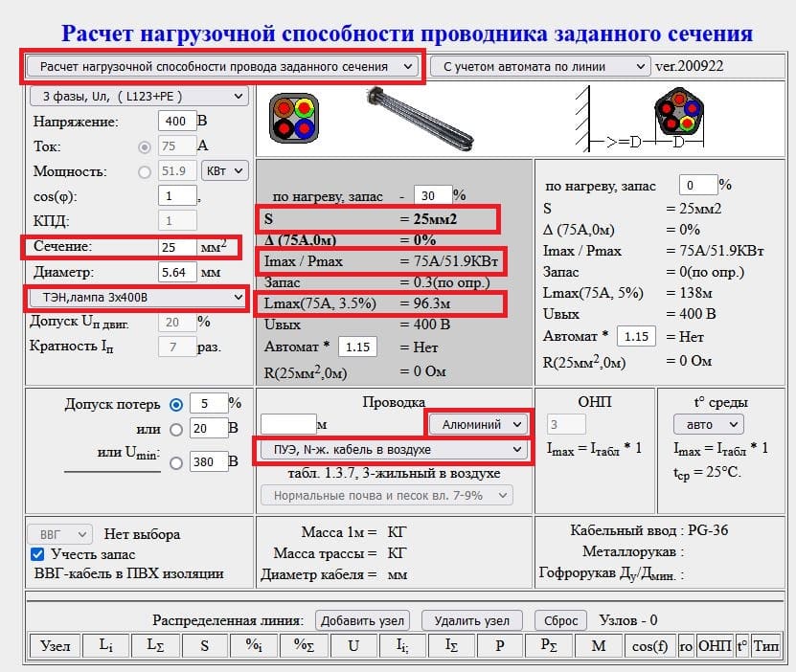The image size is (796, 672).
Task: Open the Алюминий conductor material dropdown
Action: (478, 423)
